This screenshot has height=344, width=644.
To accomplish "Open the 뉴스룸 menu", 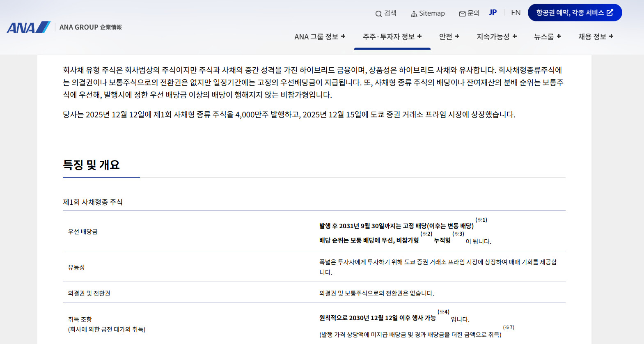I will tap(548, 37).
